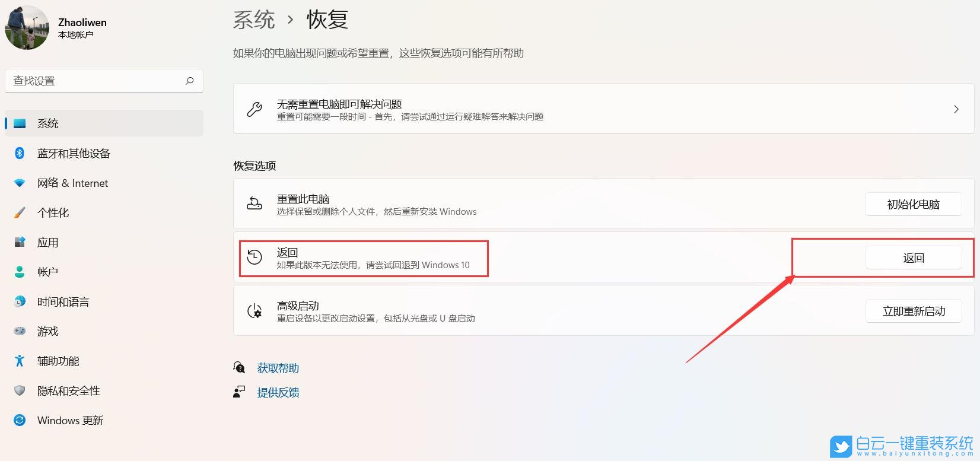980x461 pixels.
Task: Open 时间和语言 settings
Action: pos(63,301)
